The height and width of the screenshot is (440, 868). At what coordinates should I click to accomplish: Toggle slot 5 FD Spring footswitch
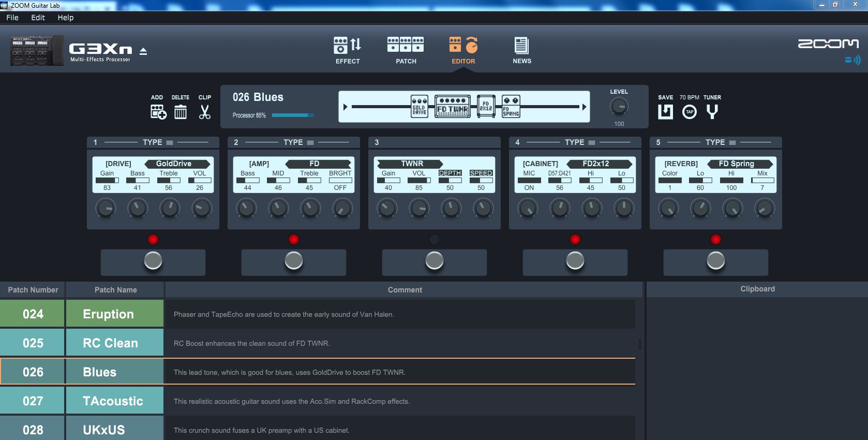click(x=716, y=261)
